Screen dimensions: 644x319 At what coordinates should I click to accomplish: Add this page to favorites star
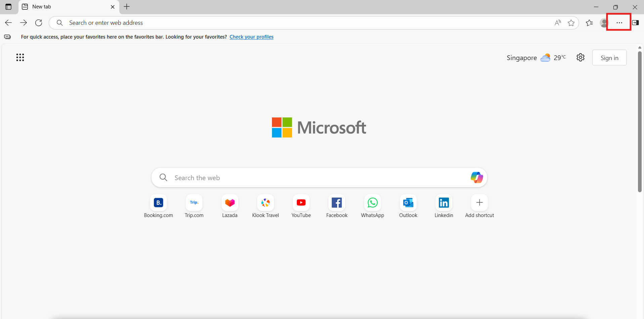571,23
